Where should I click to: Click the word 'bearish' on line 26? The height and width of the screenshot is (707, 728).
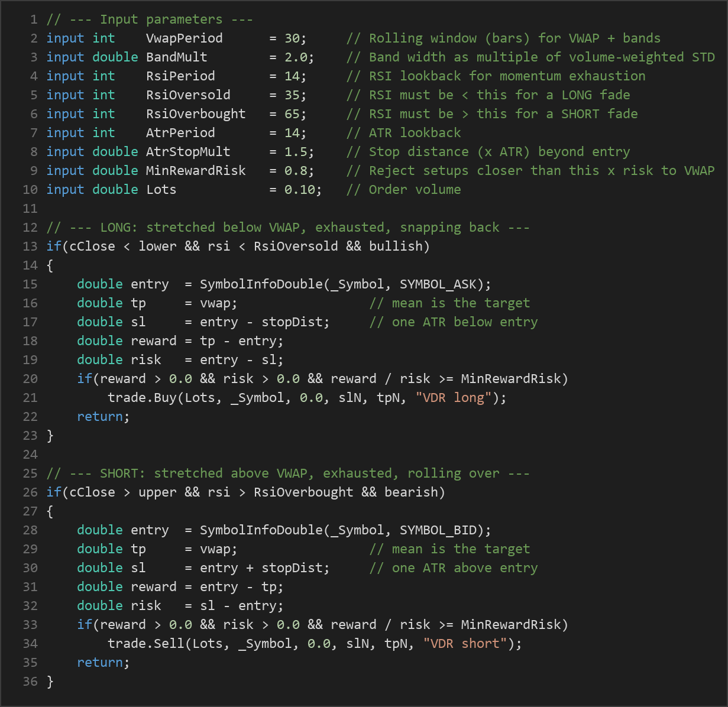tap(411, 492)
